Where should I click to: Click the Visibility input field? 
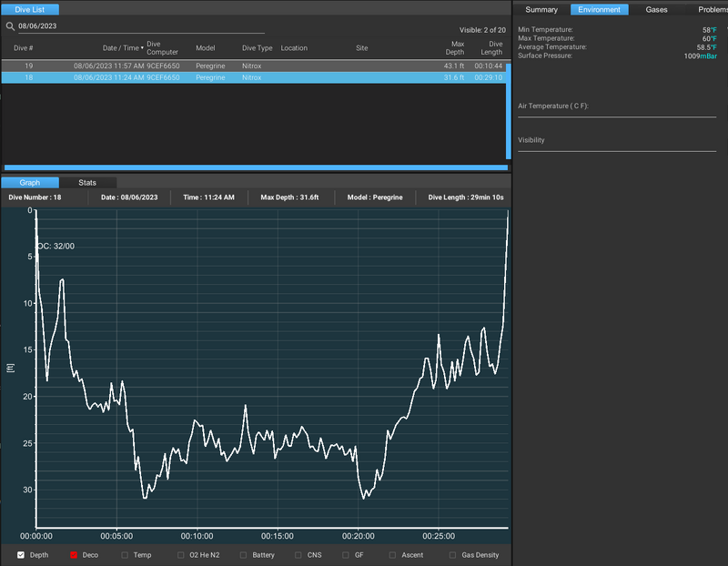coord(617,146)
